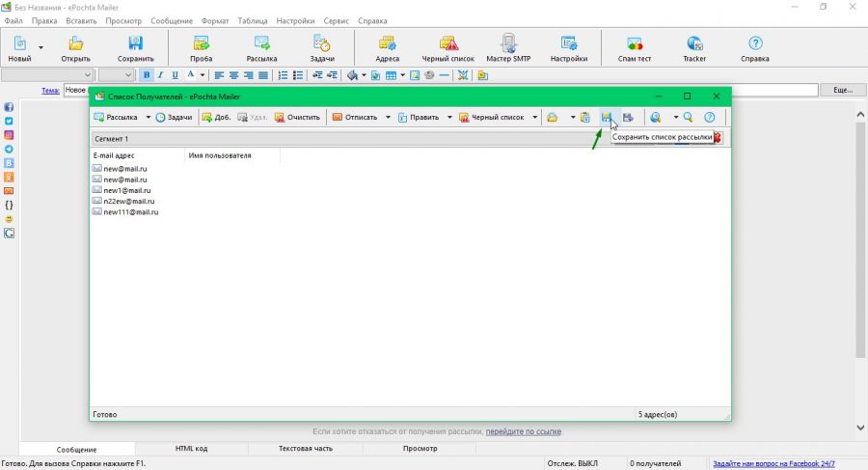Image resolution: width=868 pixels, height=470 pixels.
Task: Sort by E-mail адрес column header
Action: 137,155
